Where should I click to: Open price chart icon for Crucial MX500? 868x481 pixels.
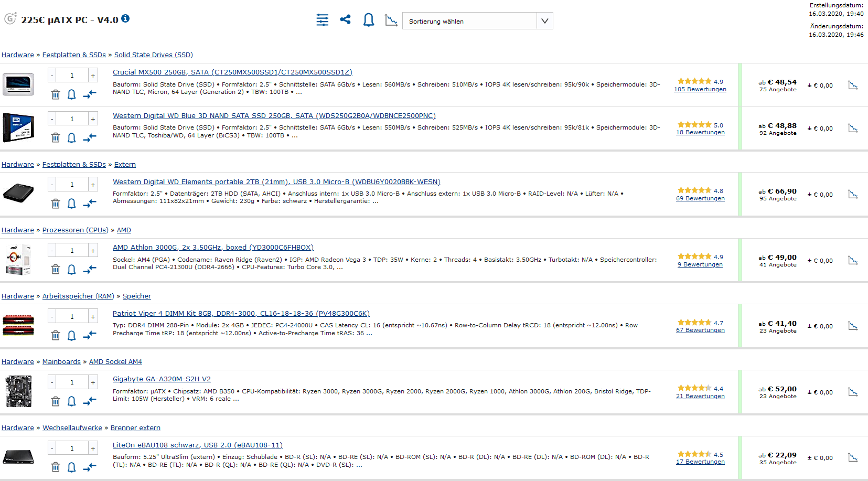point(853,85)
